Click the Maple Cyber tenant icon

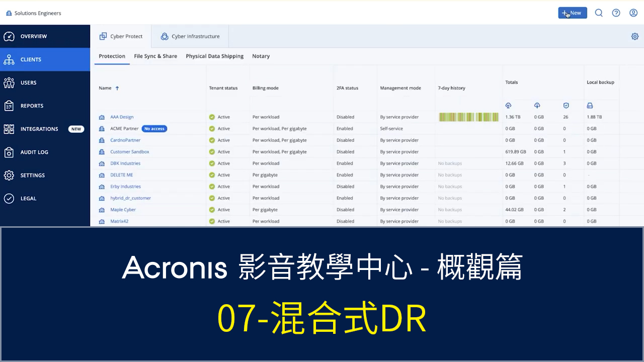coord(102,210)
